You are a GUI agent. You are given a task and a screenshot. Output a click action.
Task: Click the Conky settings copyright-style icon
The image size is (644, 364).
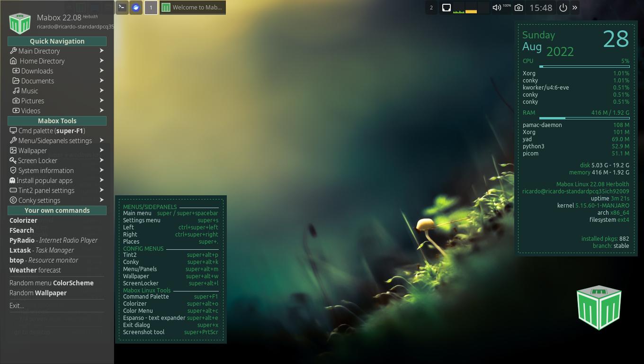13,200
